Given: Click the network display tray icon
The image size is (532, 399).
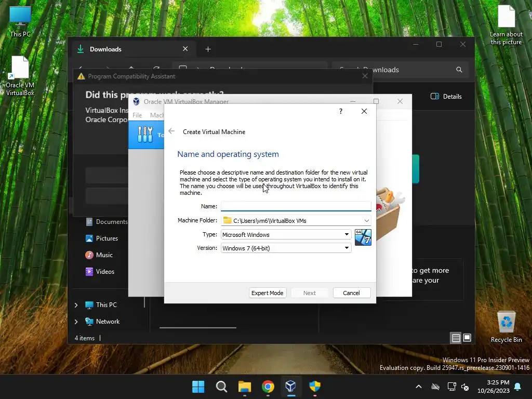Looking at the screenshot, I should point(451,387).
